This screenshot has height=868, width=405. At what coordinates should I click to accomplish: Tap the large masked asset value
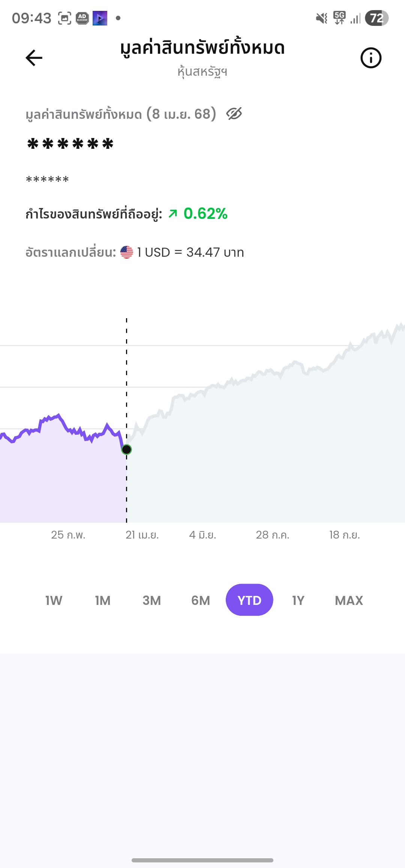pos(70,144)
